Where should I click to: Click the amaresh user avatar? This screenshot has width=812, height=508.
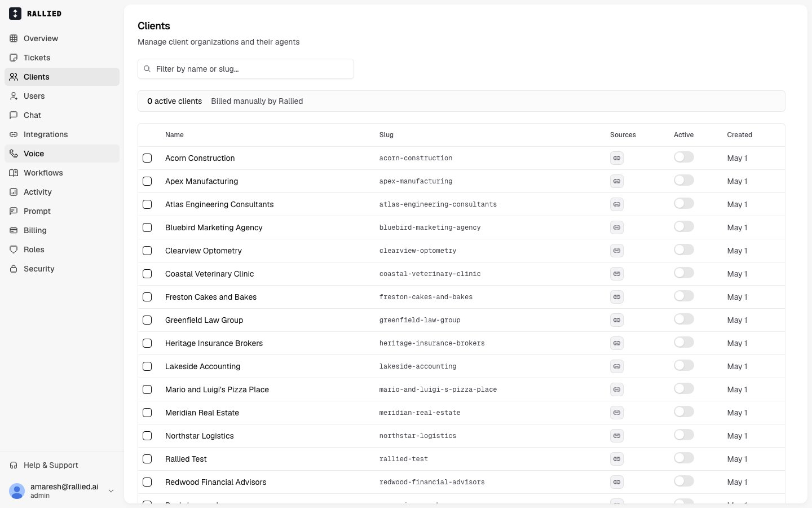(x=17, y=491)
